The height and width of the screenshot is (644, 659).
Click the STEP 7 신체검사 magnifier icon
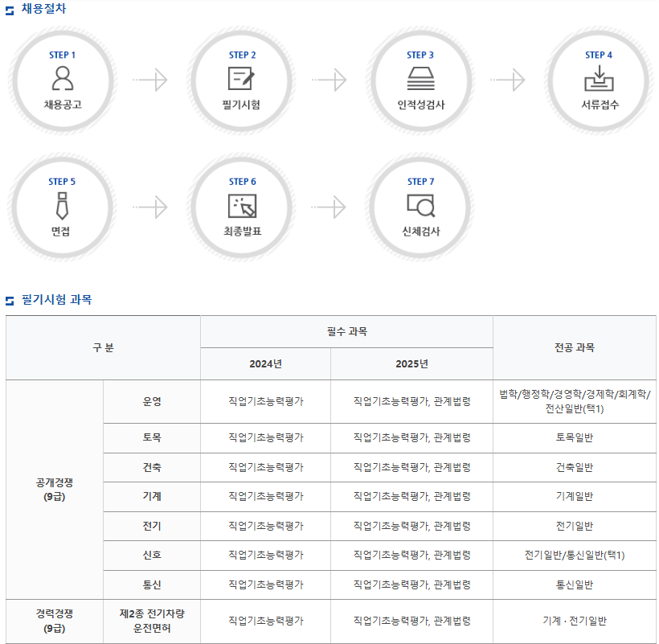point(420,206)
